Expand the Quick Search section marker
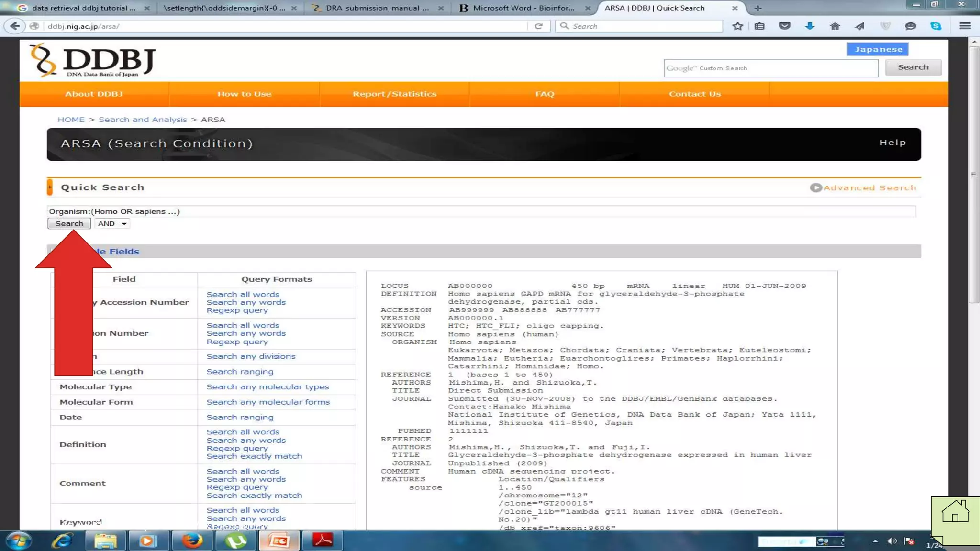Viewport: 980px width, 551px height. pos(50,187)
